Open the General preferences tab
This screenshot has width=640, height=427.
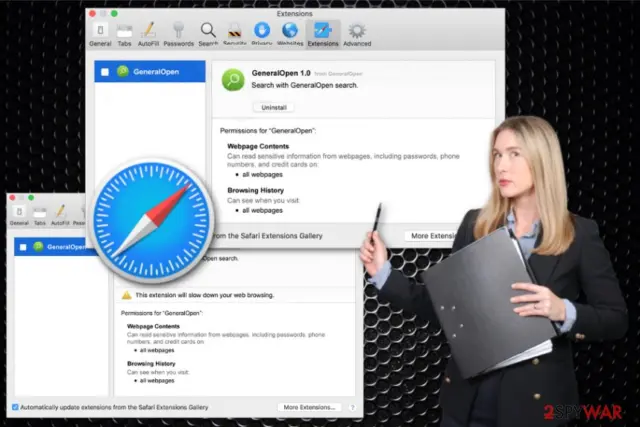tap(100, 35)
